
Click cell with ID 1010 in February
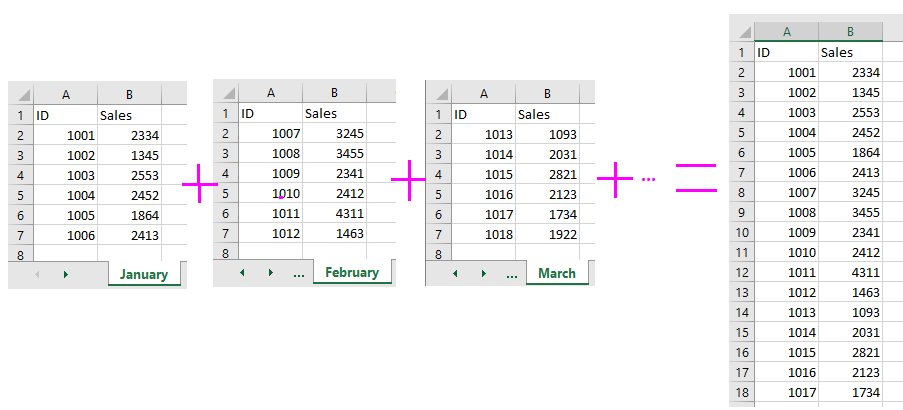click(x=271, y=193)
